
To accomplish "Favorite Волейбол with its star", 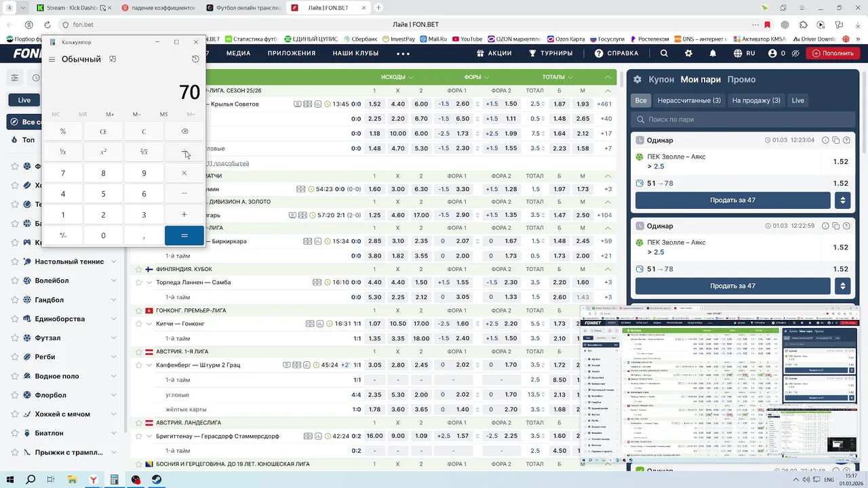I will (x=14, y=281).
